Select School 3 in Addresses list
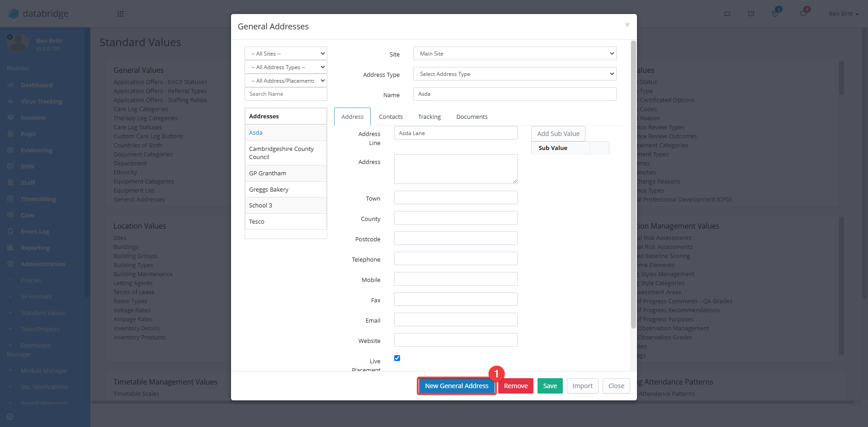The image size is (868, 427). (x=286, y=205)
